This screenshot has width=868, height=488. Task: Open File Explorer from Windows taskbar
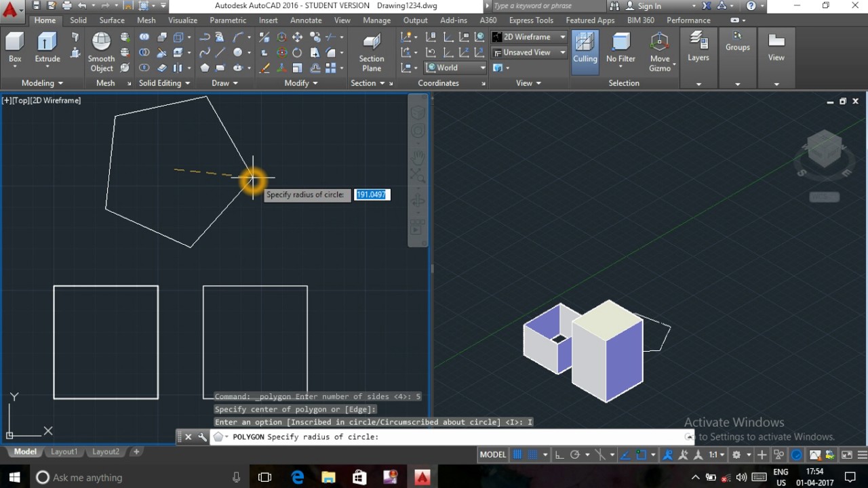(328, 477)
